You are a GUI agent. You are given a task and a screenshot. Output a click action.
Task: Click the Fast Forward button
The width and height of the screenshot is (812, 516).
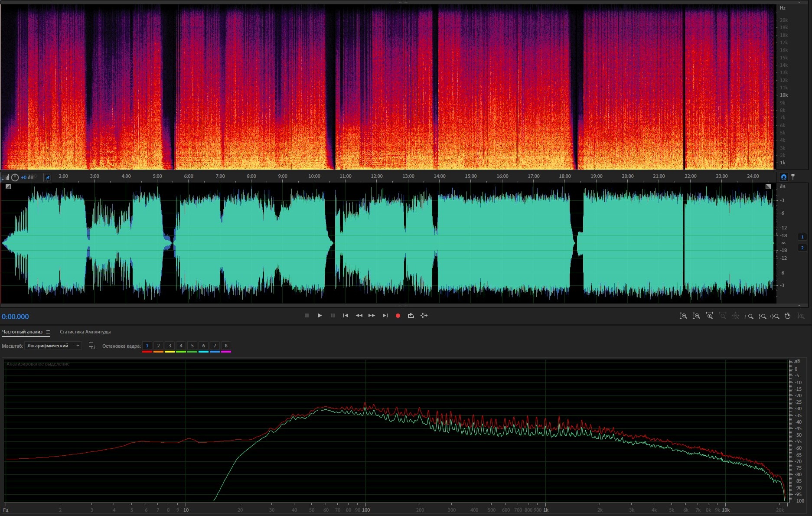coord(372,316)
